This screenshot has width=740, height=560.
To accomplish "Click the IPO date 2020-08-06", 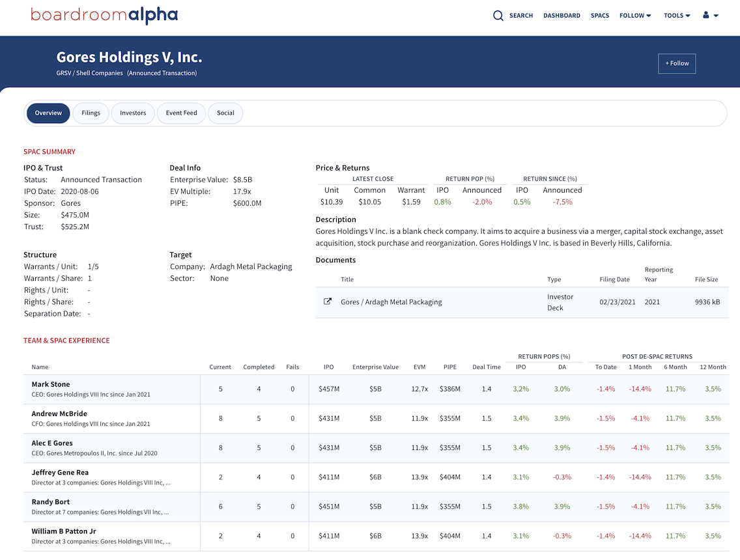I will click(x=79, y=191).
